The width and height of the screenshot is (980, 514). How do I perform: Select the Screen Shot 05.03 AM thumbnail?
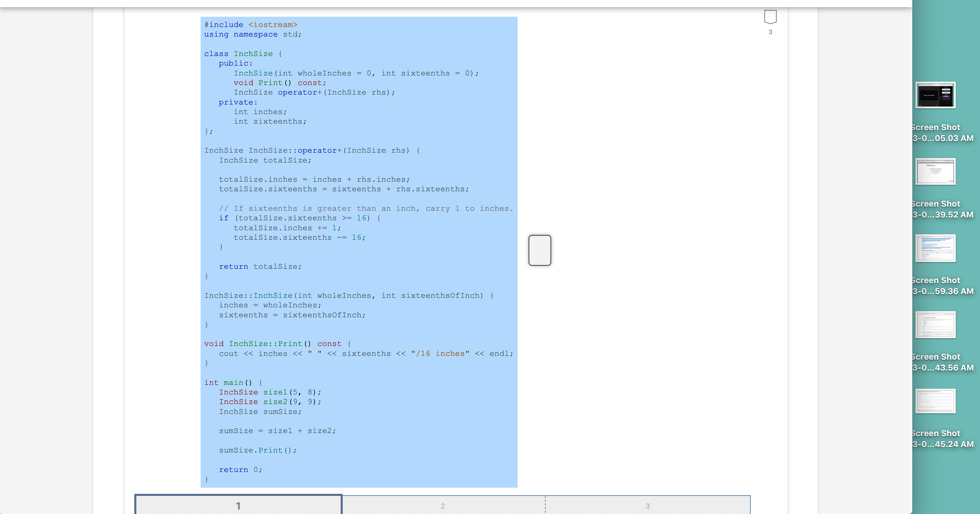tap(935, 95)
